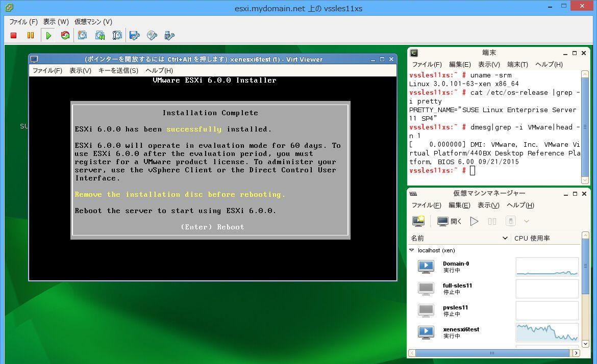This screenshot has height=364, width=597.
Task: Open 端末(T) menu in terminal window
Action: [x=517, y=64]
